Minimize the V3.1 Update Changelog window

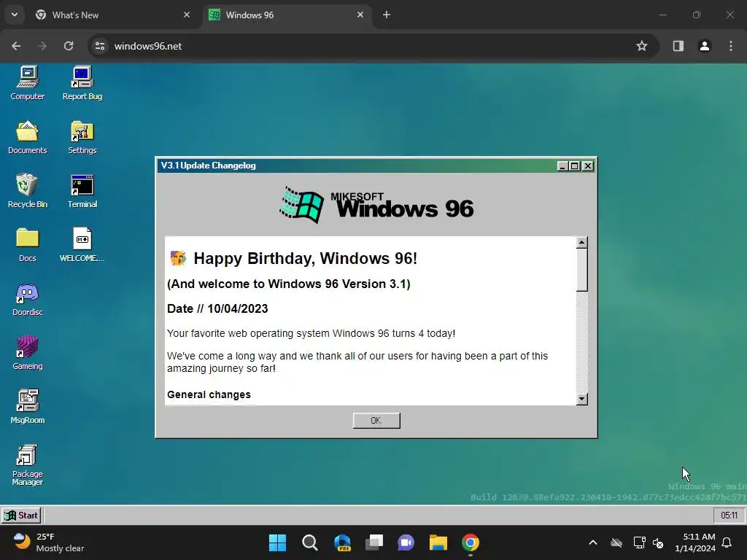click(562, 166)
